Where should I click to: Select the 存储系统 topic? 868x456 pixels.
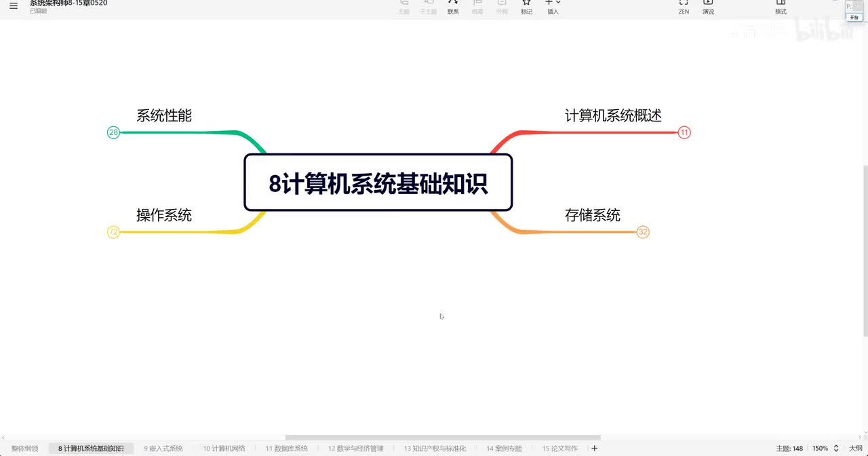coord(593,215)
